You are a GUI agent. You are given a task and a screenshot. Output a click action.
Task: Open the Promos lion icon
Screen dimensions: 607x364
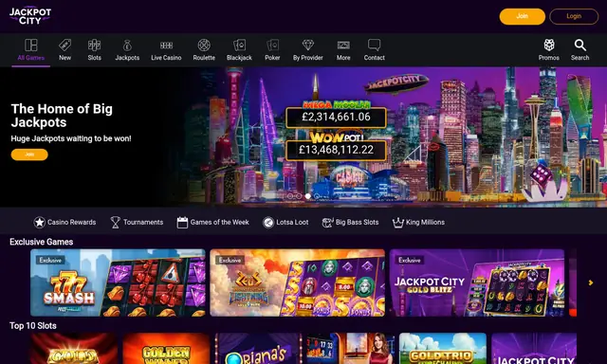tap(549, 45)
